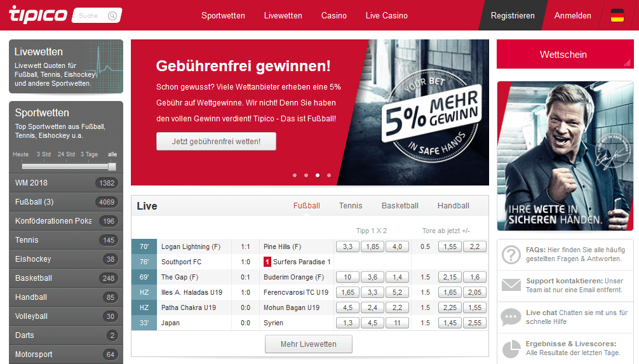Select Heute on the time filter
Viewport: 639px width, 364px height.
pyautogui.click(x=21, y=154)
